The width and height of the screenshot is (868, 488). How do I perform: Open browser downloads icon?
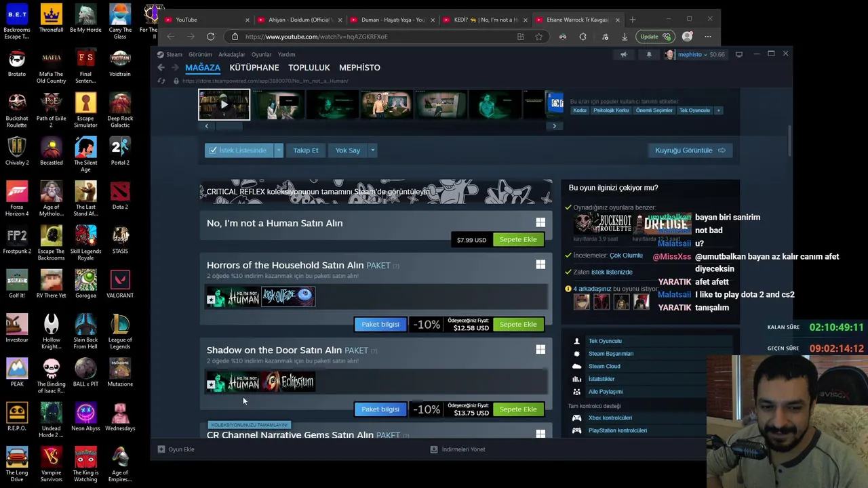625,37
